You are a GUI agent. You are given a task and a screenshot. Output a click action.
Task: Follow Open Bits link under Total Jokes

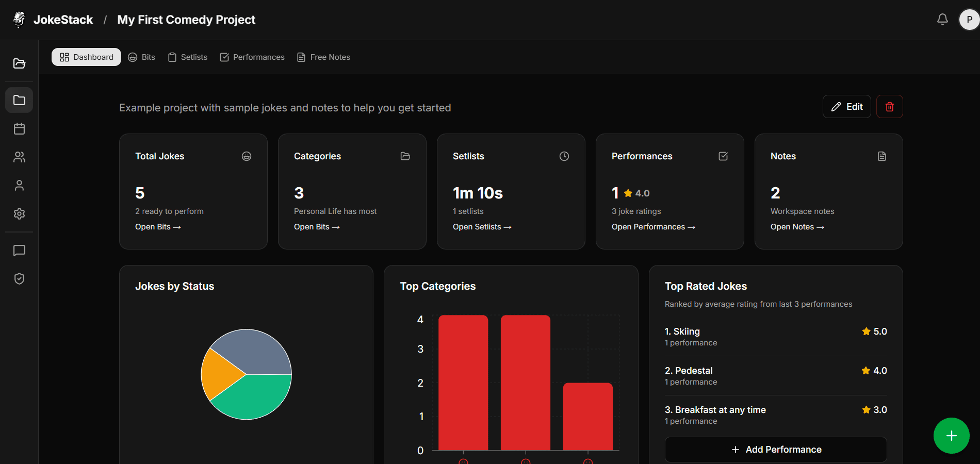pyautogui.click(x=158, y=227)
